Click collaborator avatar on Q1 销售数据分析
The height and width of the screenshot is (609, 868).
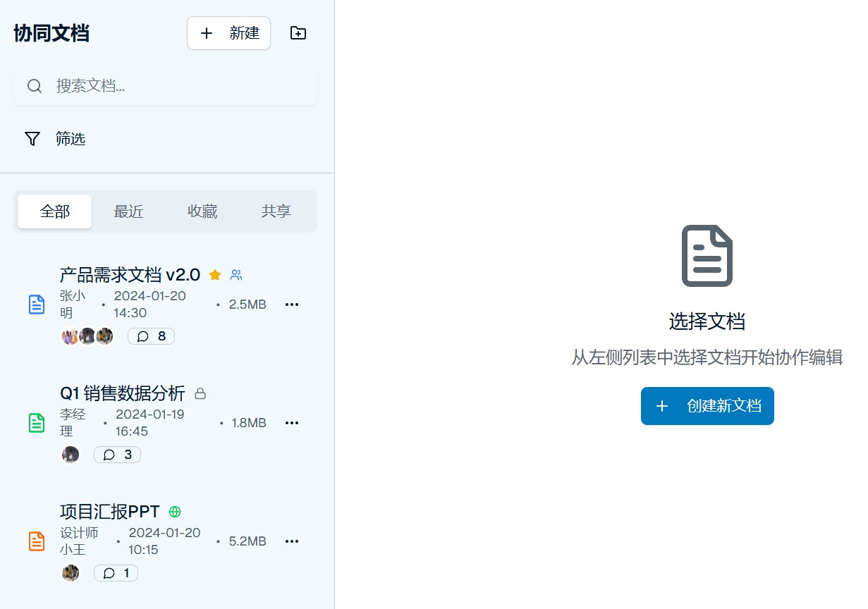point(71,455)
